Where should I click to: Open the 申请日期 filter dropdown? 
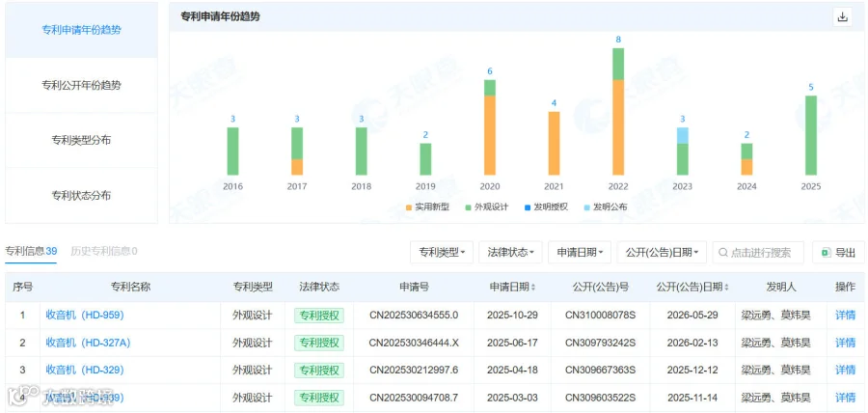[580, 253]
